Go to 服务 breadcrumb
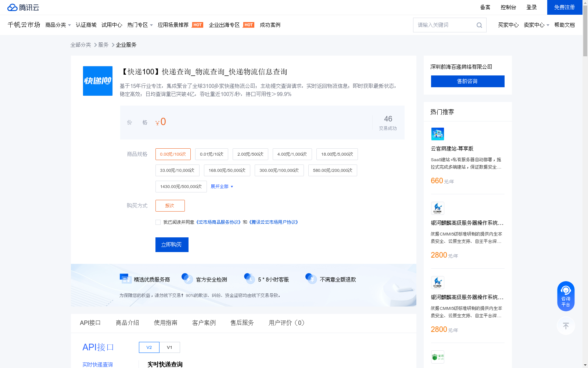The image size is (588, 368). click(104, 45)
